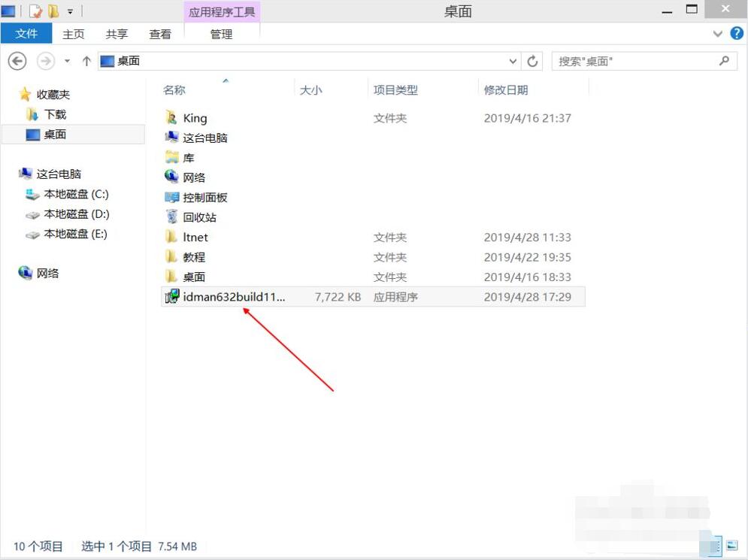Select 下载 in the navigation pane
Image resolution: width=748 pixels, height=560 pixels.
click(x=47, y=114)
